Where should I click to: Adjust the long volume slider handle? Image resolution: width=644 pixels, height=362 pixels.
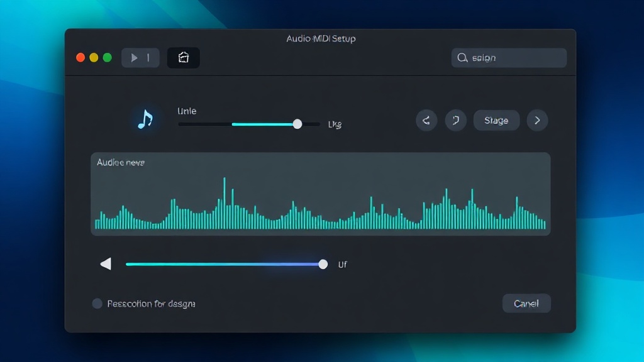tap(323, 265)
